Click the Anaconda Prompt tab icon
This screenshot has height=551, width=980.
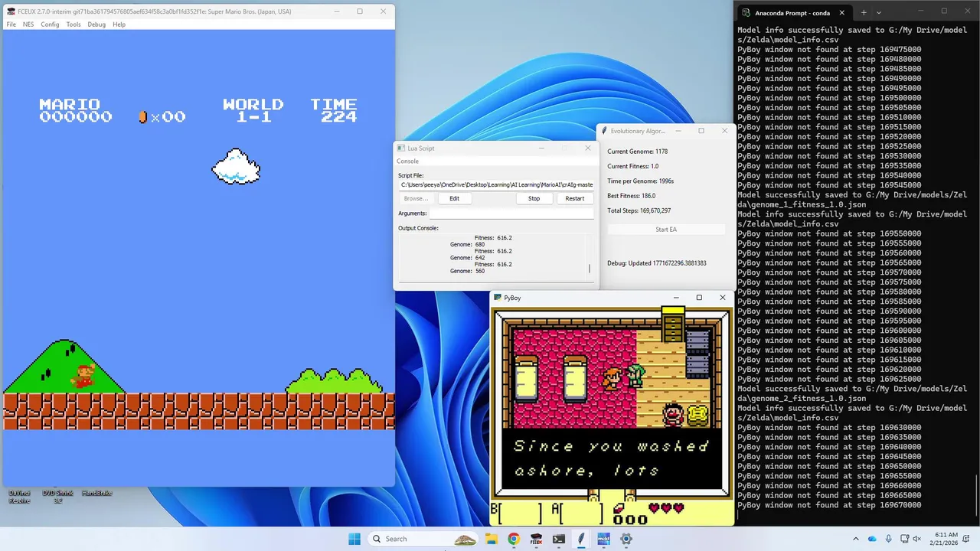[x=746, y=12]
